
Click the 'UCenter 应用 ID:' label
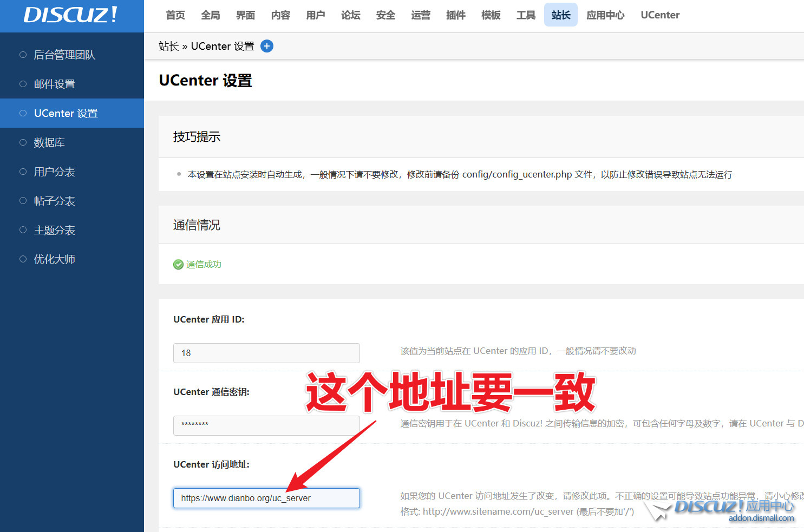[x=209, y=319]
